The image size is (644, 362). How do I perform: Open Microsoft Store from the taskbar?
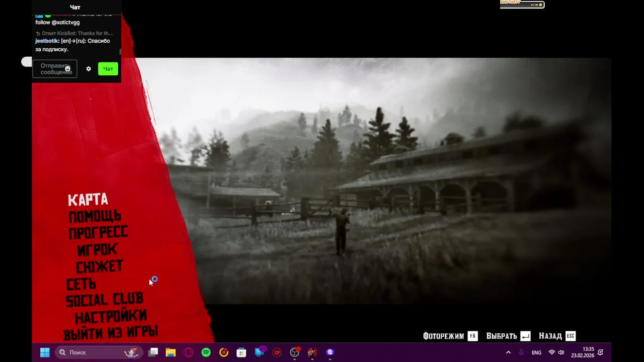(242, 352)
